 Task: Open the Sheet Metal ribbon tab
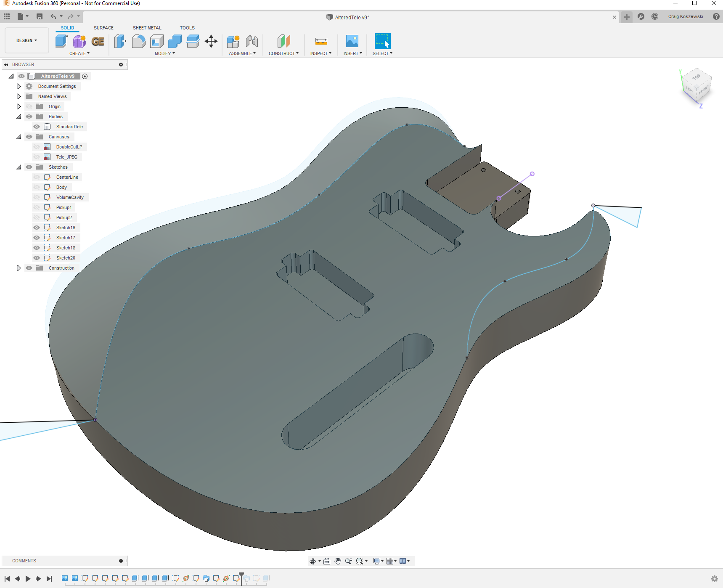tap(147, 28)
